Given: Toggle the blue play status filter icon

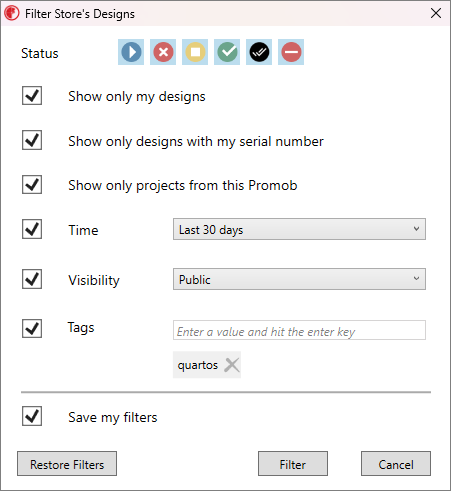Looking at the screenshot, I should pos(131,52).
